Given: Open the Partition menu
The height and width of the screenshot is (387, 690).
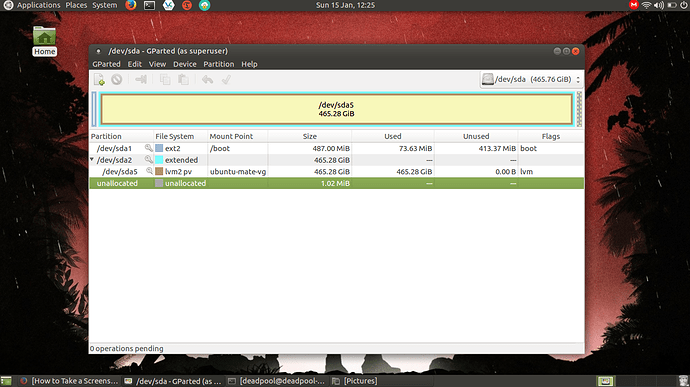Looking at the screenshot, I should [219, 64].
